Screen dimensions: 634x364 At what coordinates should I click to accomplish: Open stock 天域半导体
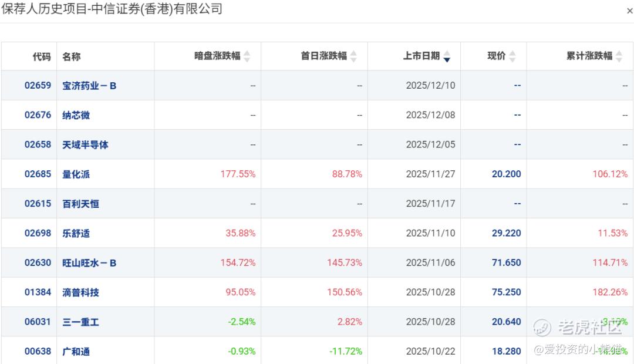tap(85, 145)
